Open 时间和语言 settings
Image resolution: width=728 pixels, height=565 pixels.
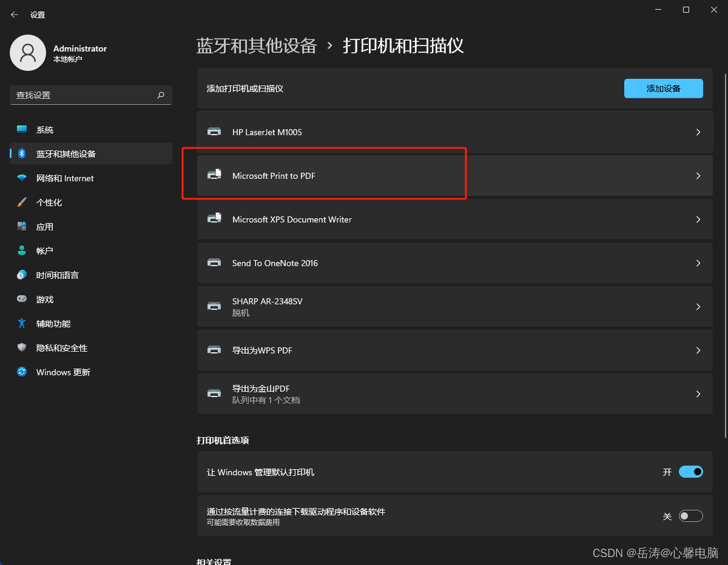point(91,275)
